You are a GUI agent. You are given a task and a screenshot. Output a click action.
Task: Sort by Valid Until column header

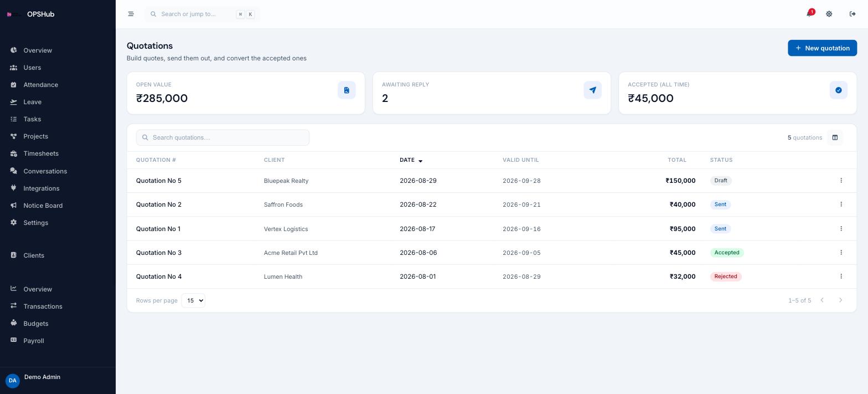(520, 160)
